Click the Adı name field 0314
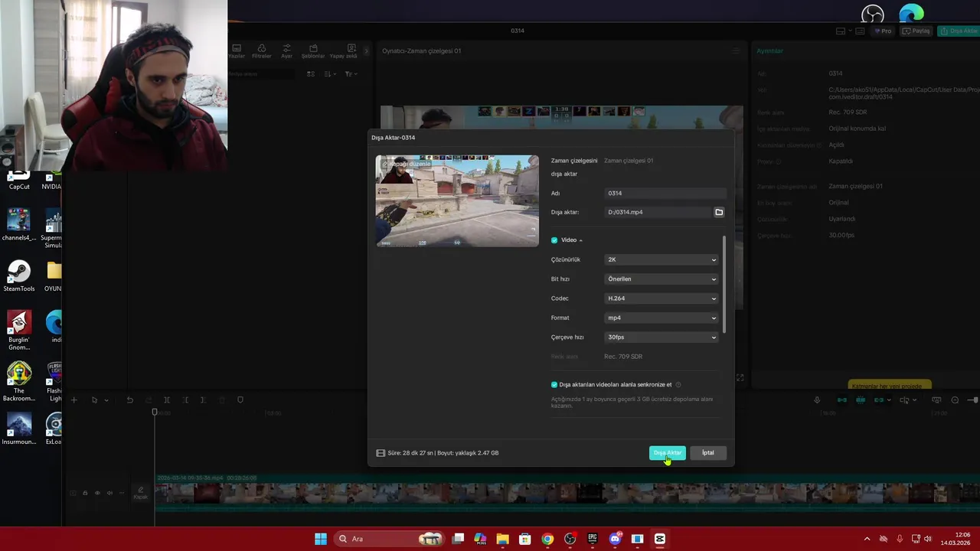 665,193
